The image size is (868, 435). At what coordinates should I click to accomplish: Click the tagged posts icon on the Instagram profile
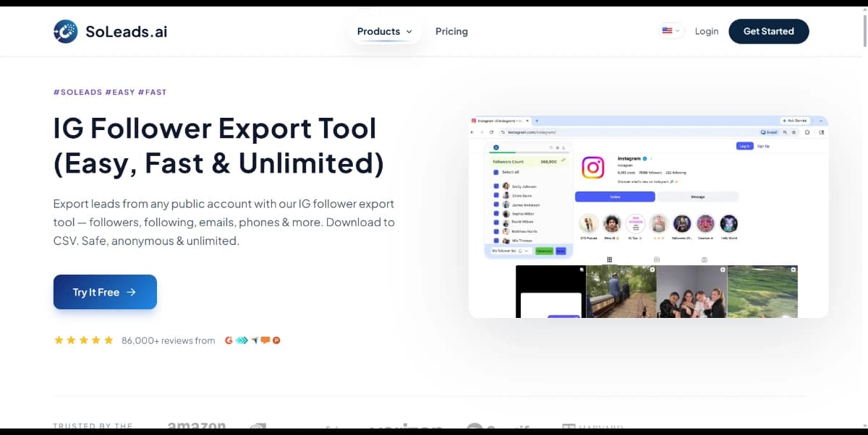tap(704, 259)
